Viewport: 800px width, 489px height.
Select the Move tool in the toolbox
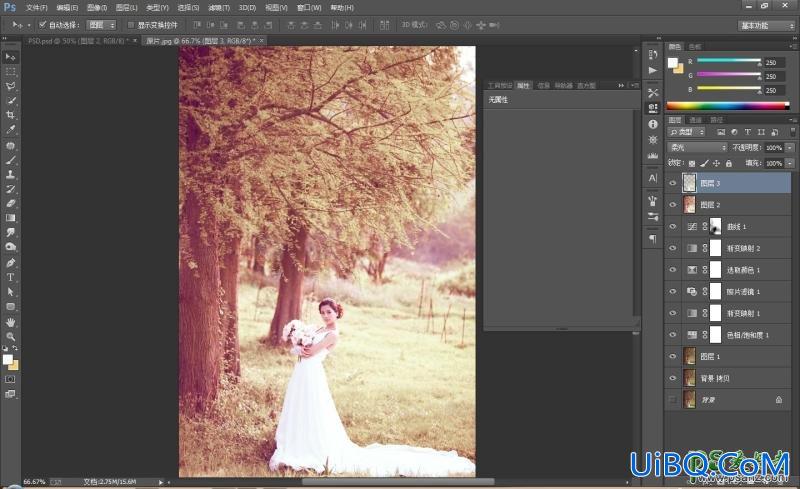10,57
